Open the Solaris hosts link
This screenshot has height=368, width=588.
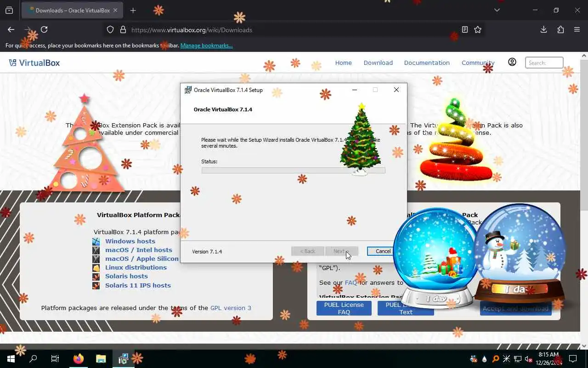tap(126, 276)
